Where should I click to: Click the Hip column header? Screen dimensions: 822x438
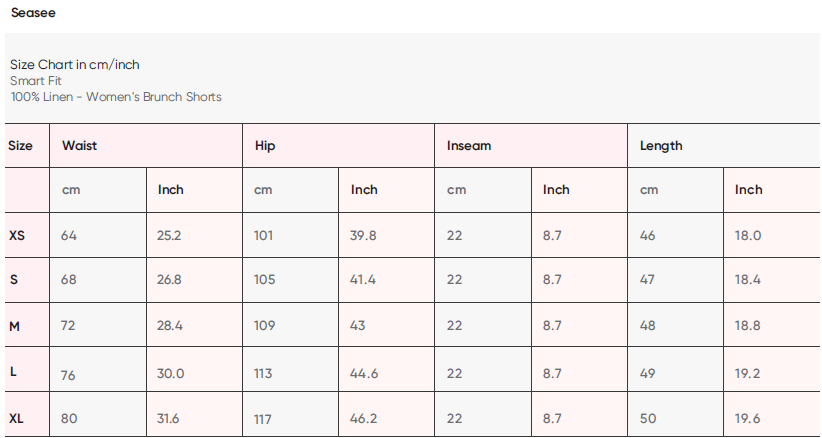pyautogui.click(x=265, y=146)
